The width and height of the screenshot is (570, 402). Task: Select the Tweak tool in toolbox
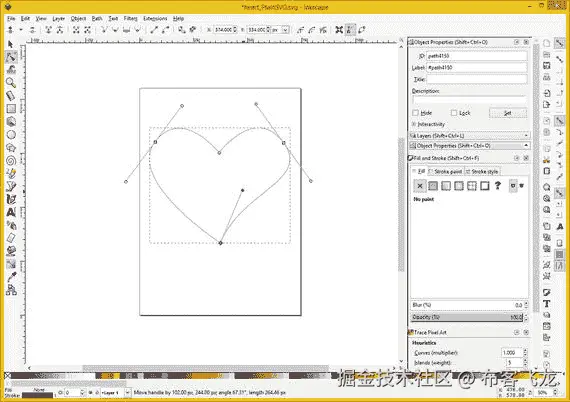pos(11,69)
